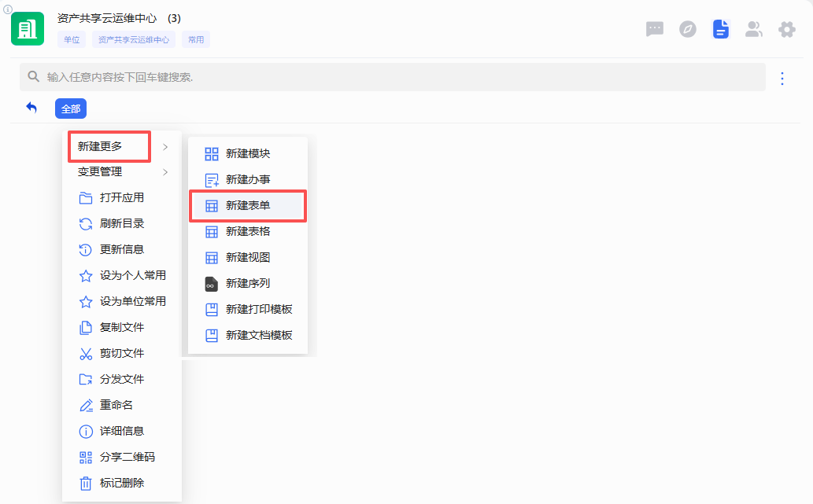This screenshot has height=504, width=813.
Task: Click the 常用 tag label
Action: click(196, 39)
